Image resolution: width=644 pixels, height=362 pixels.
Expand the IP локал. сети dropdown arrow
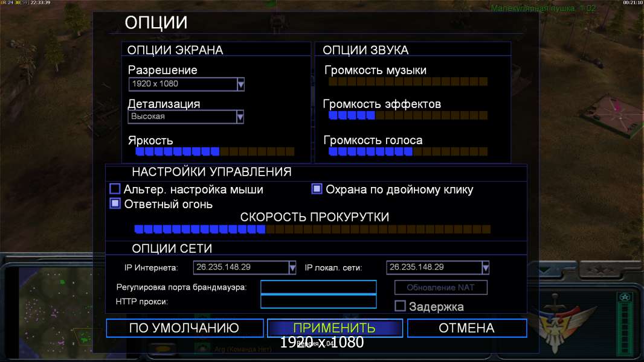click(x=486, y=268)
